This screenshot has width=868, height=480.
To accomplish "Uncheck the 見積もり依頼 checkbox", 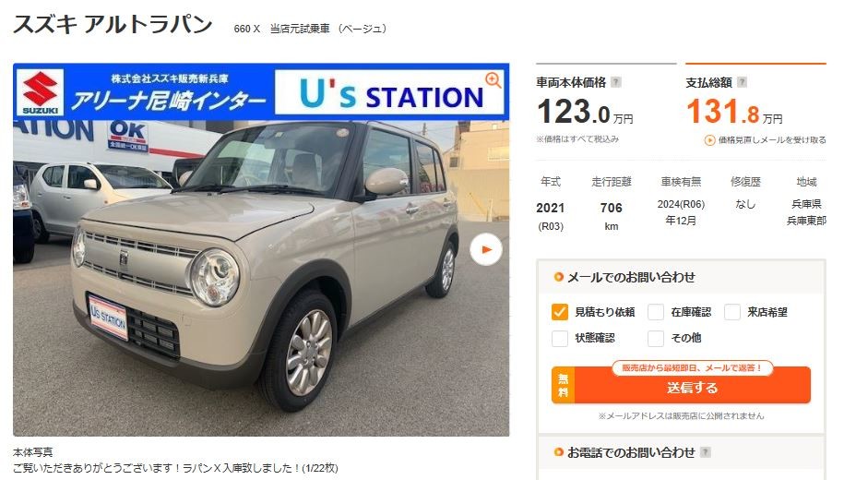I will pos(560,312).
